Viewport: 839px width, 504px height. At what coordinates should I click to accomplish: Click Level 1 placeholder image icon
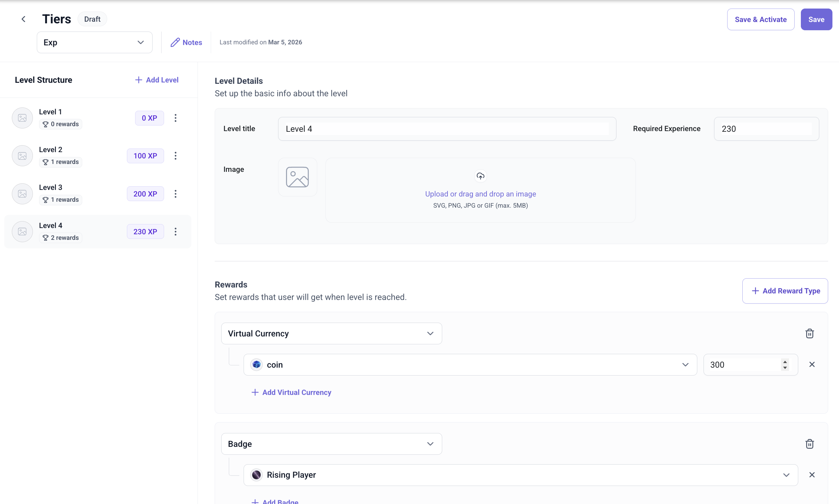[x=22, y=118]
